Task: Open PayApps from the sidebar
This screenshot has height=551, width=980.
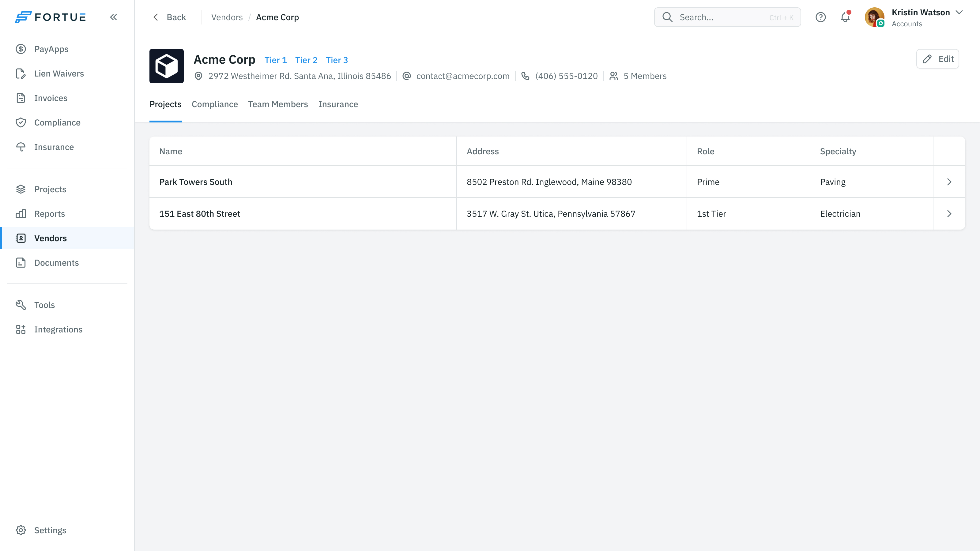Action: [x=67, y=49]
